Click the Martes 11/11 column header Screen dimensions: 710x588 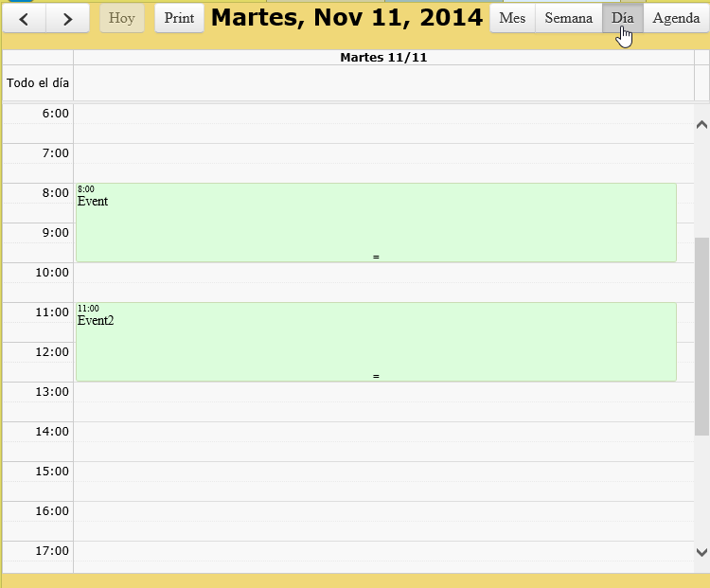click(383, 58)
